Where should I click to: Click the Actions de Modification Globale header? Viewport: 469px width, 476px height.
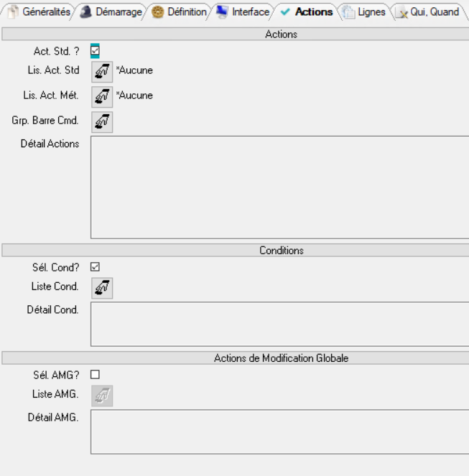282,358
